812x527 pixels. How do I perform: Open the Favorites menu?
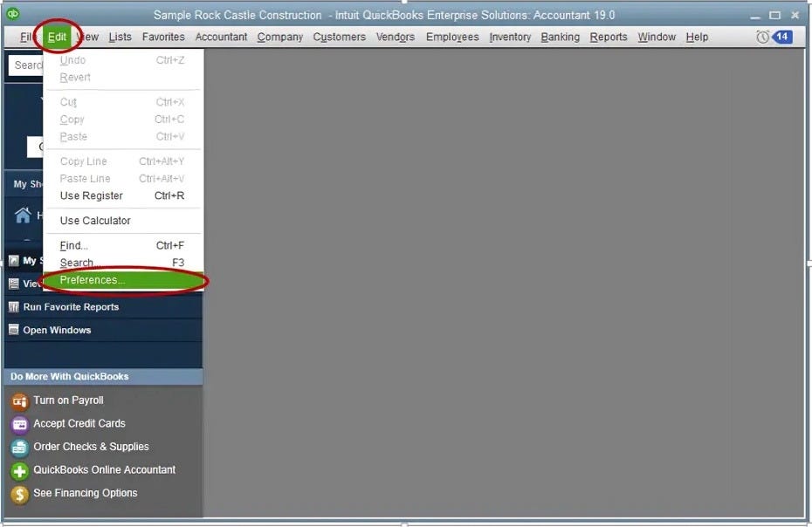point(163,37)
